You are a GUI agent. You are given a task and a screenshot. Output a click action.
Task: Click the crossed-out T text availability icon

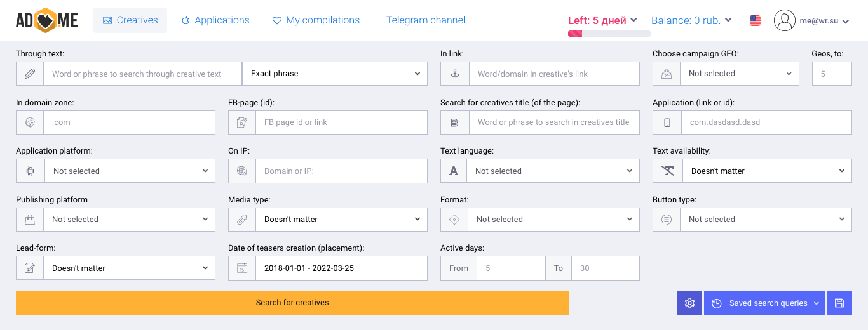click(668, 171)
